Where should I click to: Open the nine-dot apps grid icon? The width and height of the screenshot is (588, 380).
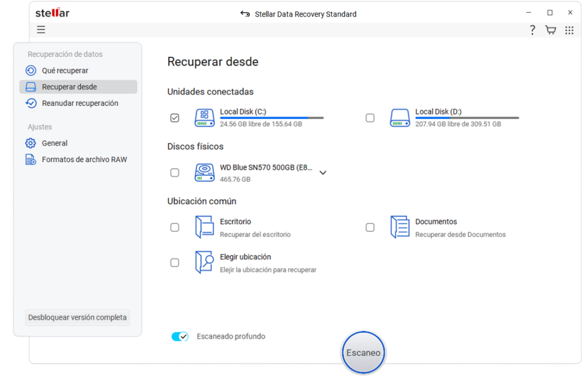pos(569,30)
